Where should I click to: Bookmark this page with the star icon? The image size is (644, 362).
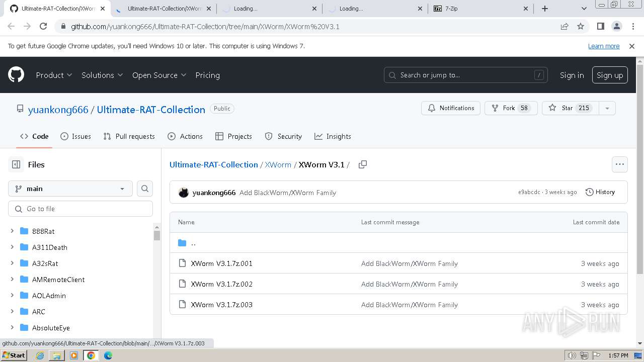pos(581,26)
